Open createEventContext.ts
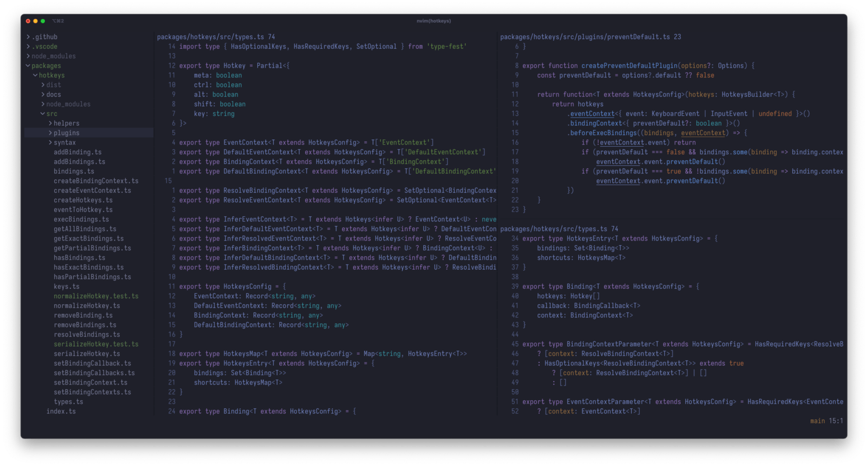Viewport: 868px width, 466px height. (x=92, y=190)
